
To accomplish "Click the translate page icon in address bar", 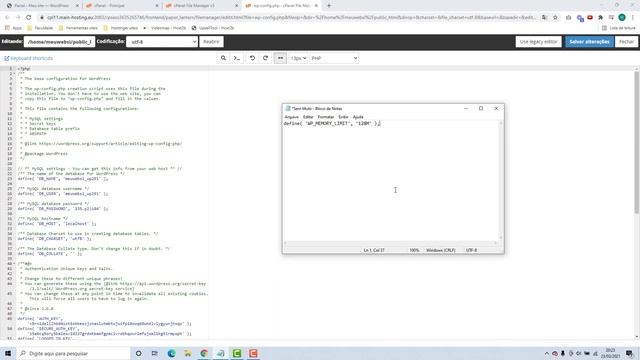I will pyautogui.click(x=544, y=18).
